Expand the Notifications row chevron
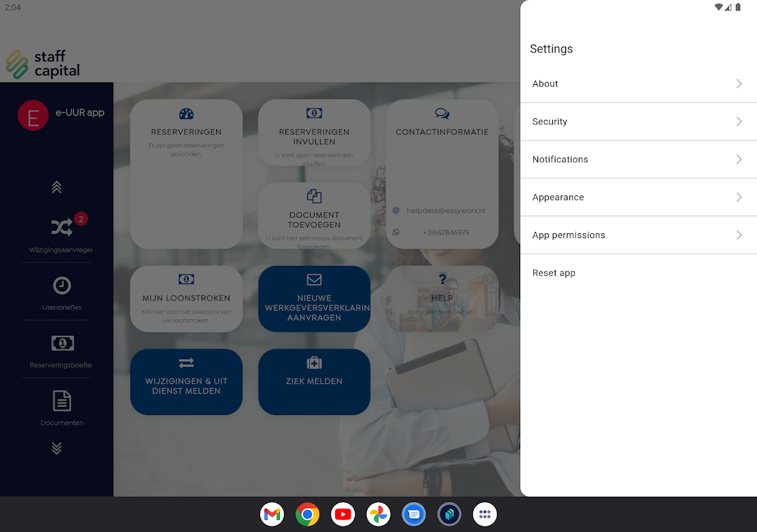 (x=738, y=160)
